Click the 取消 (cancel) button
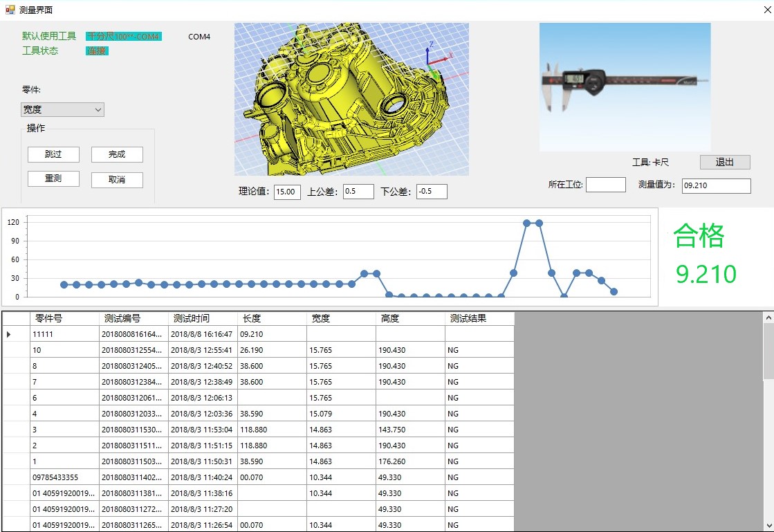This screenshot has width=774, height=532. tap(117, 180)
